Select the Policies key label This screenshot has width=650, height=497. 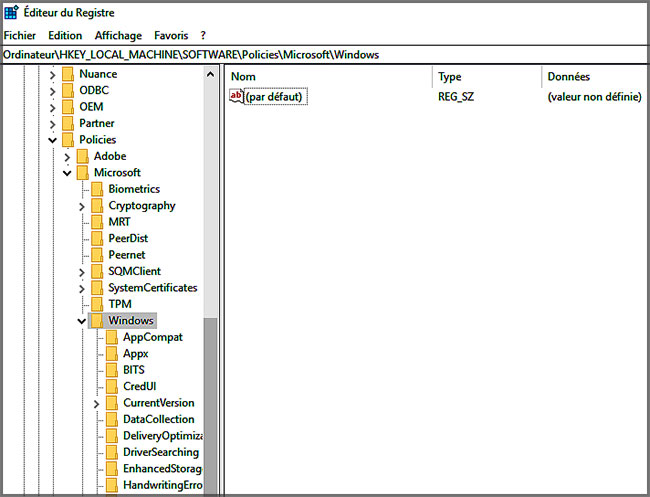pos(98,140)
